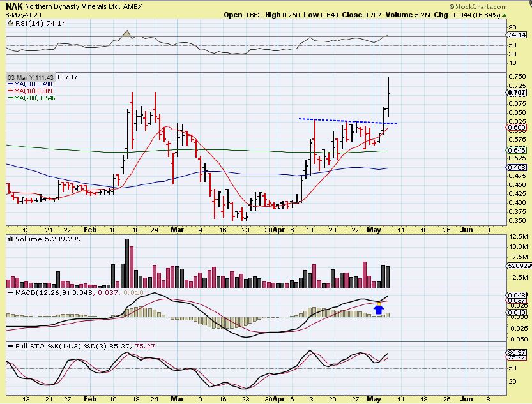Viewport: 532px width, 404px height.
Task: Click the Low 0.640 value
Action: 321,15
